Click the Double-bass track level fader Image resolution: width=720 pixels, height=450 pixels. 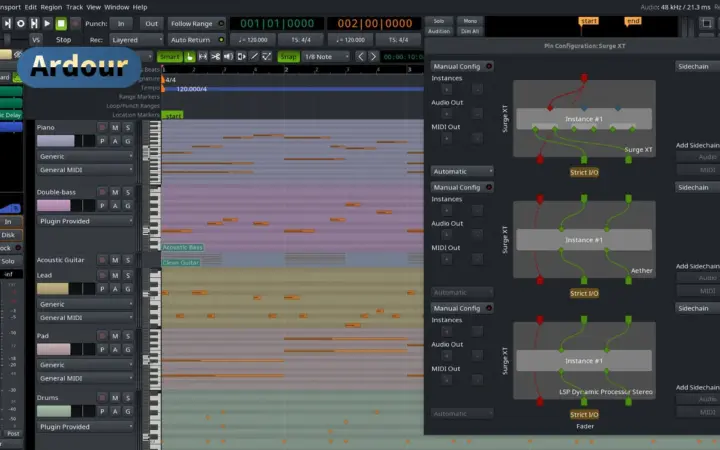66,206
